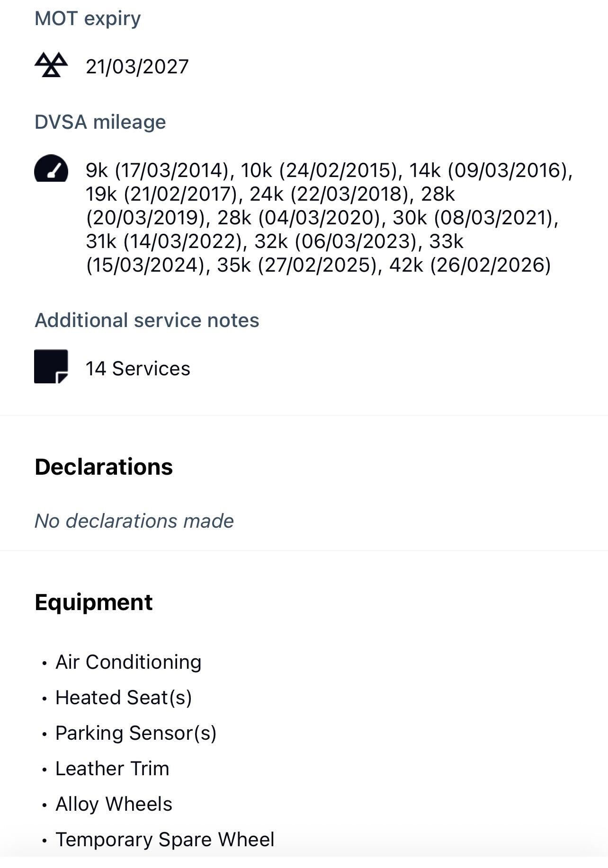Select the Temporary Spare Wheel item
The width and height of the screenshot is (608, 868).
(x=165, y=840)
